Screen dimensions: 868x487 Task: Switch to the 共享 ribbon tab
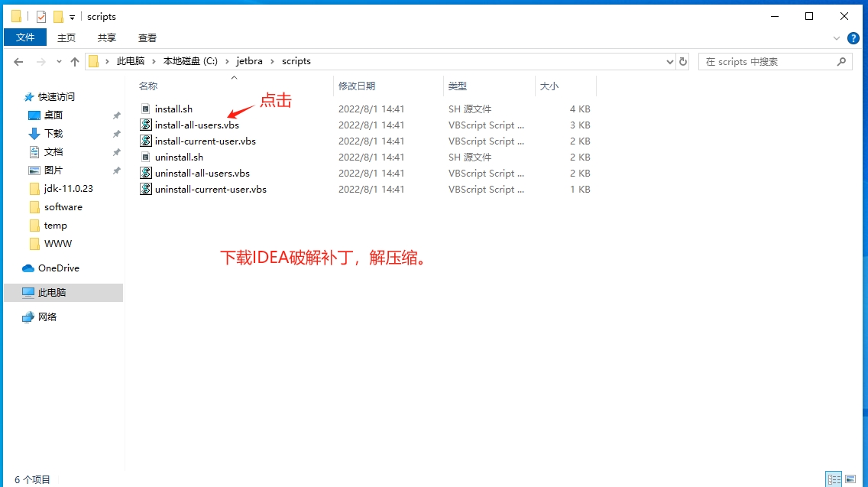[107, 37]
